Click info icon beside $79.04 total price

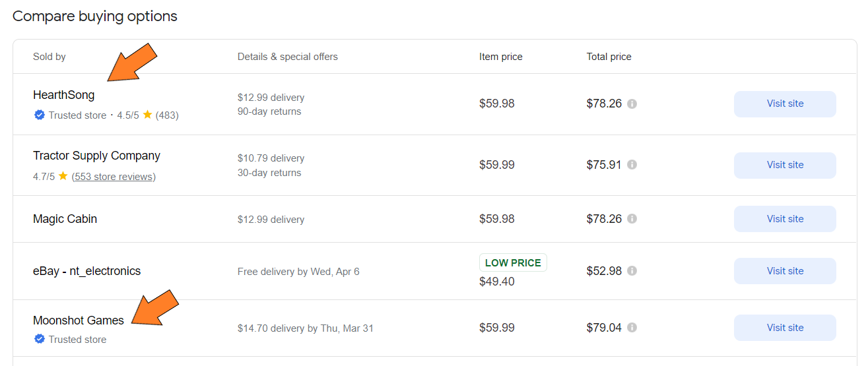[x=632, y=328]
